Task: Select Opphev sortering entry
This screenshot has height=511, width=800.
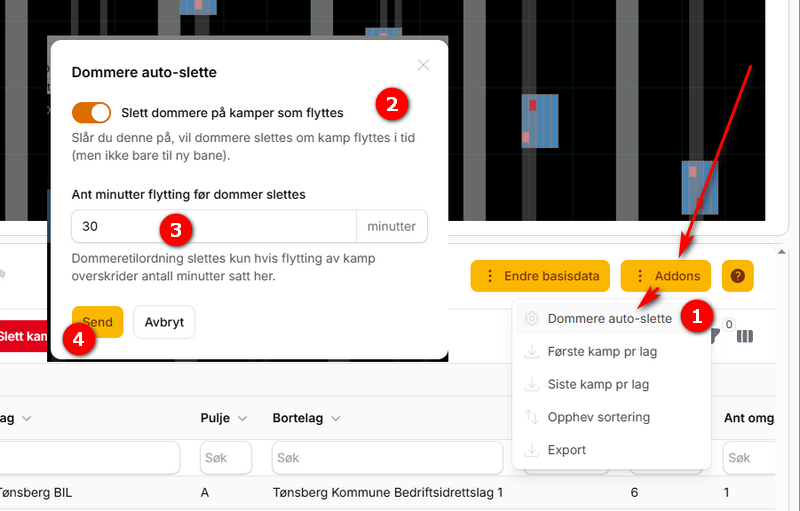Action: pos(598,417)
